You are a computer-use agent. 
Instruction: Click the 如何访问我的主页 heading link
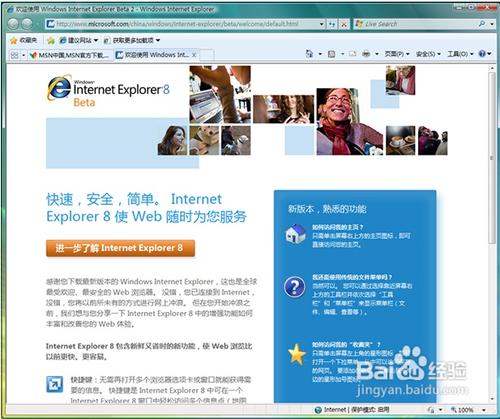(x=337, y=227)
